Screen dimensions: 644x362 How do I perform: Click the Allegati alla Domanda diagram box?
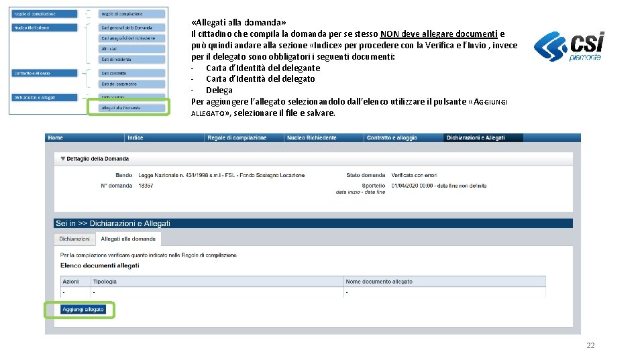pos(132,108)
